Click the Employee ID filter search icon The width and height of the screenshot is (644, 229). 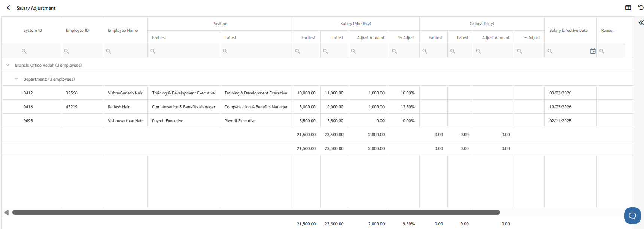(x=66, y=51)
